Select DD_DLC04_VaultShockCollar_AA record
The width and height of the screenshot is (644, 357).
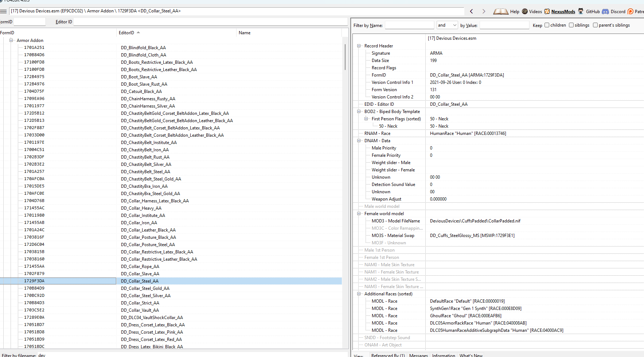click(152, 318)
